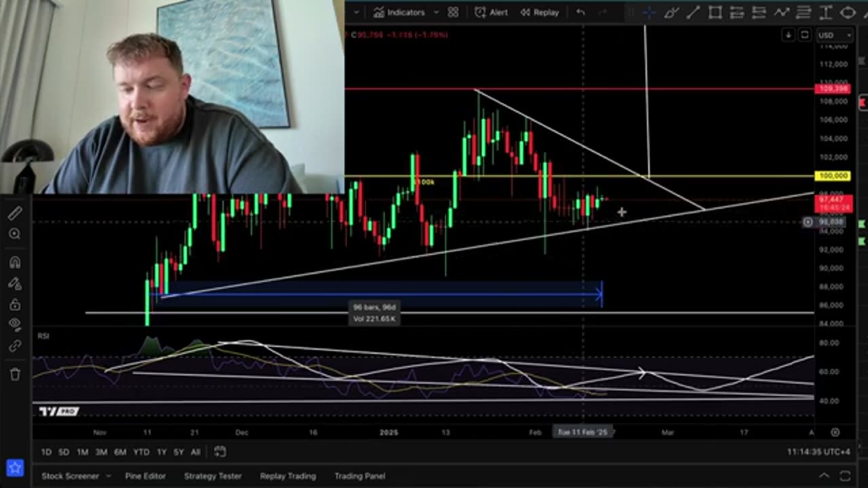
Task: Open the Stock Screener tab
Action: [x=70, y=476]
